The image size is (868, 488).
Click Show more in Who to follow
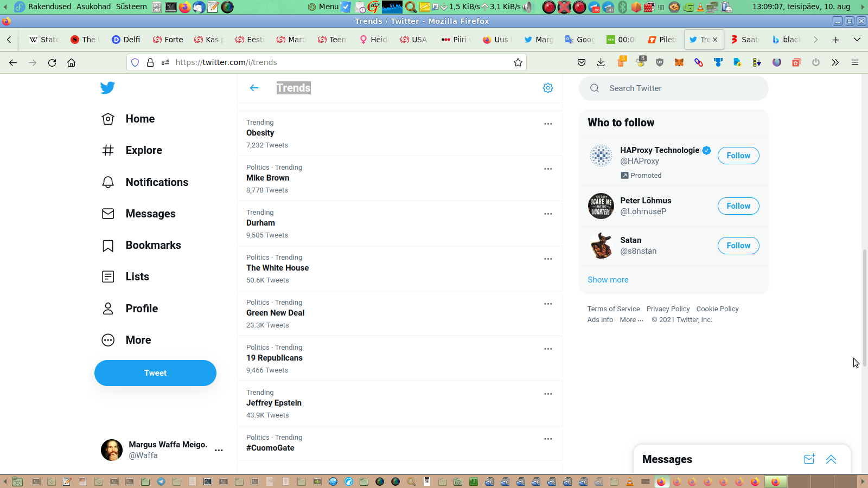click(x=608, y=280)
